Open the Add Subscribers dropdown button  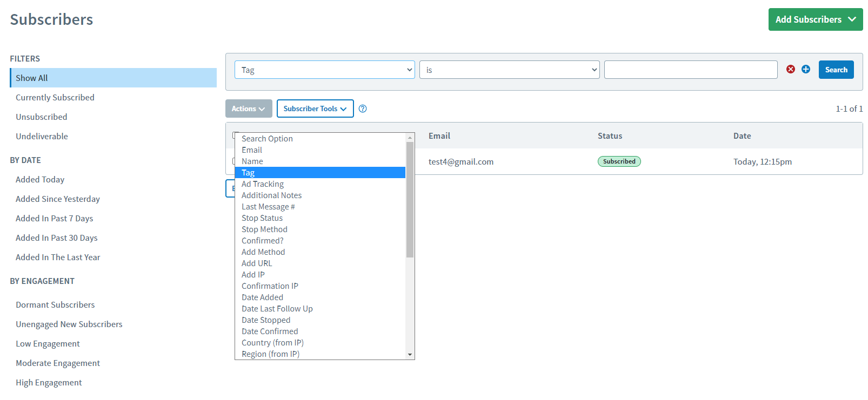pos(816,19)
